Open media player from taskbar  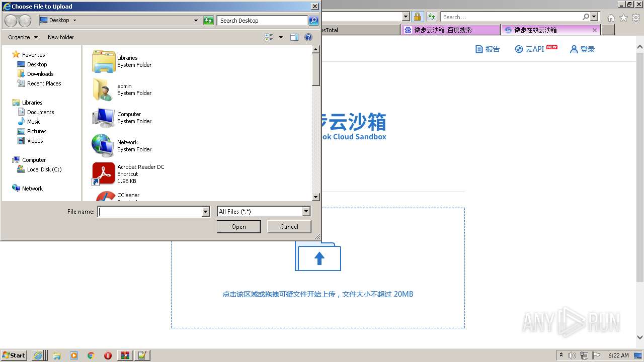pos(74,355)
